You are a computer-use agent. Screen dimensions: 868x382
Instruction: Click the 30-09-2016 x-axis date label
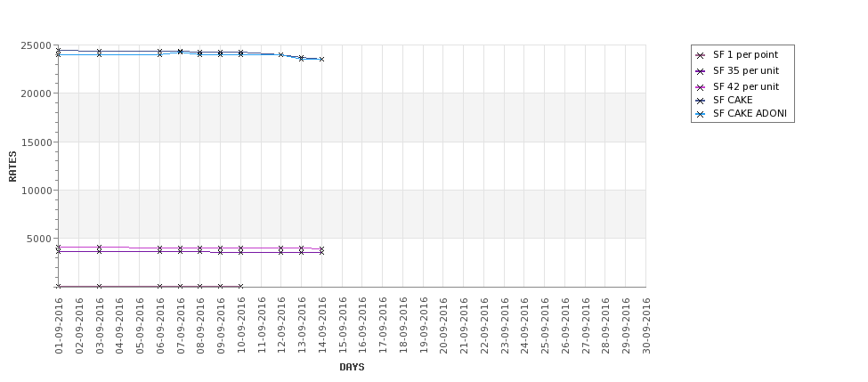(646, 326)
